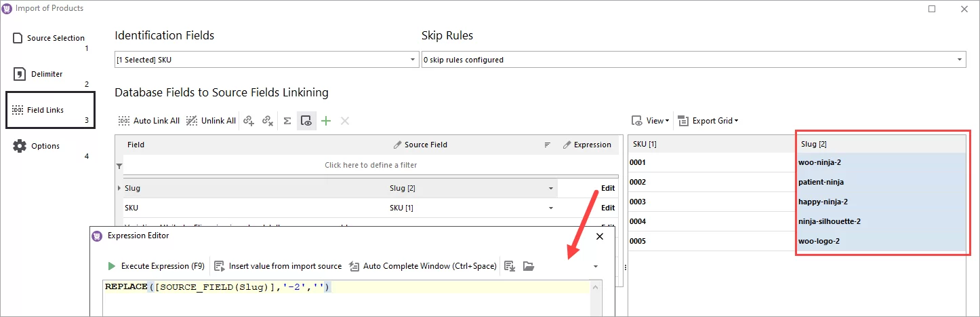Open the Identification Fields dropdown
This screenshot has height=317, width=980.
point(413,60)
